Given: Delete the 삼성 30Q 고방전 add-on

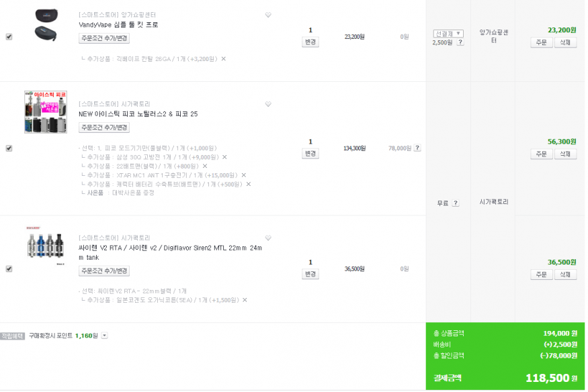Looking at the screenshot, I should pyautogui.click(x=224, y=157).
